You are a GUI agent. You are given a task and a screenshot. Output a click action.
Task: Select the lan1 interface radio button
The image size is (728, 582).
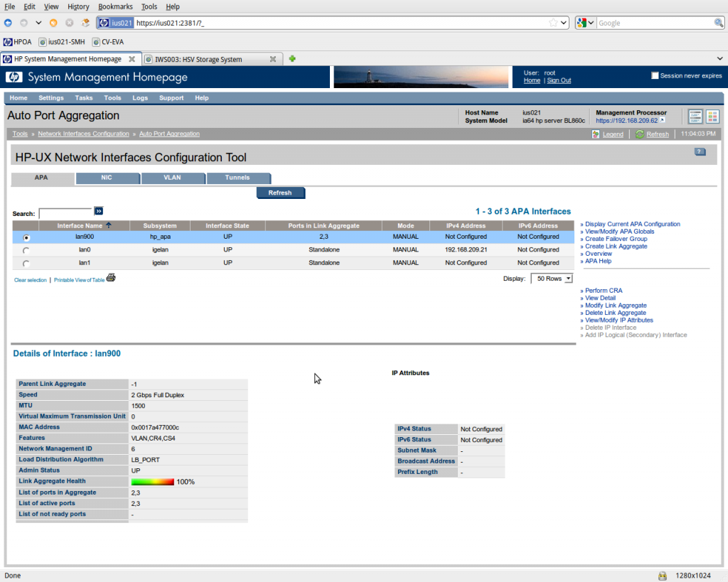point(26,262)
